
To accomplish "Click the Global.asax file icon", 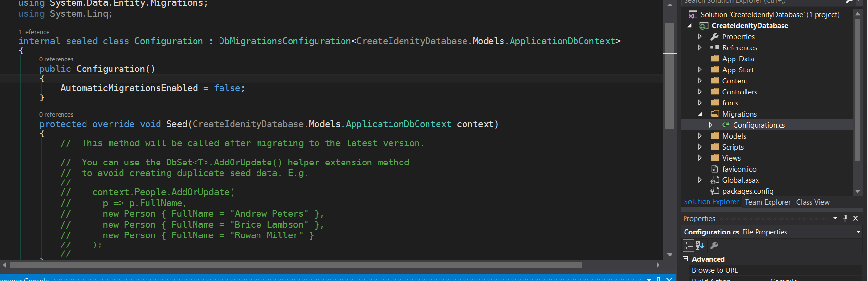I will click(715, 180).
